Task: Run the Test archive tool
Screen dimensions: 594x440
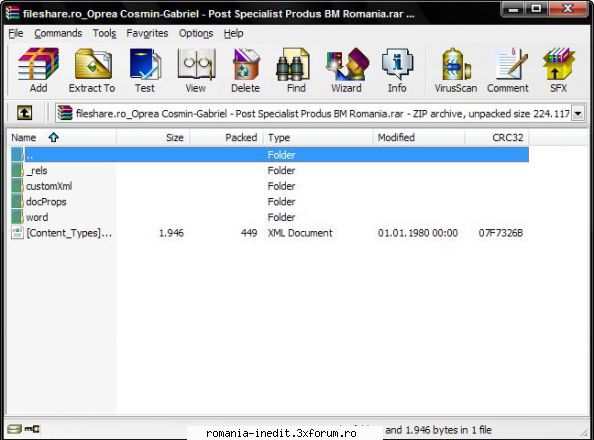Action: pos(145,70)
